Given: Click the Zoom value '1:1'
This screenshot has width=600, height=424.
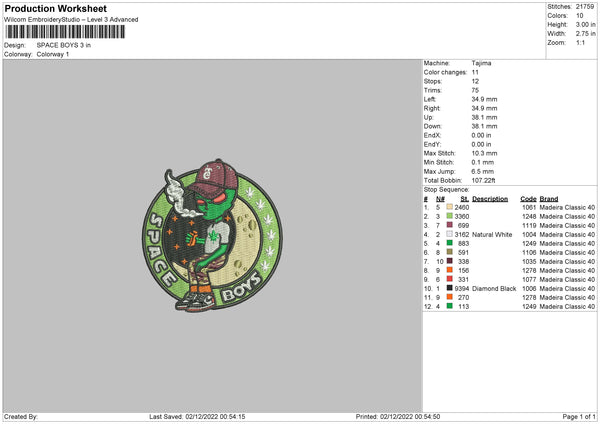Looking at the screenshot, I should point(580,42).
